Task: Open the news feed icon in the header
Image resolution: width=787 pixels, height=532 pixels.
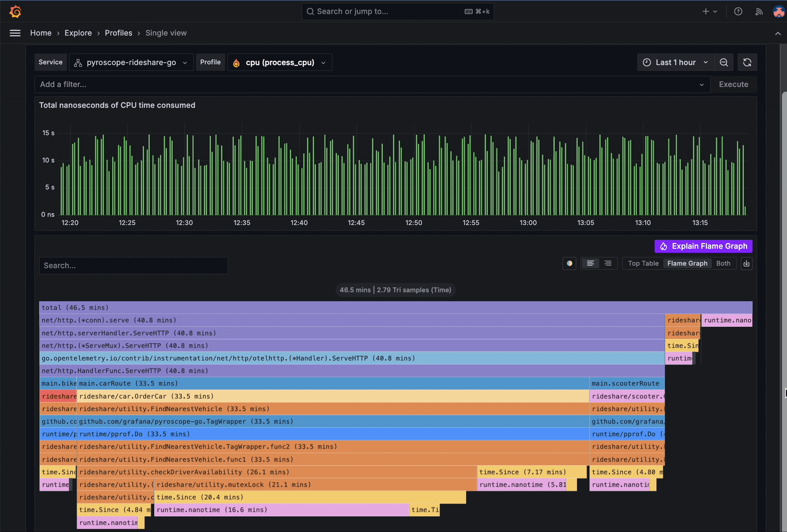Action: click(759, 11)
